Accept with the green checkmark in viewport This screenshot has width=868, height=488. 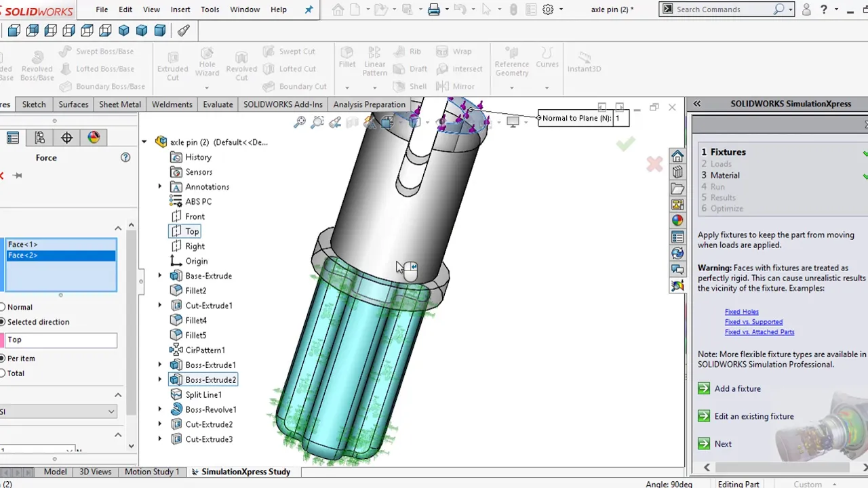coord(625,143)
